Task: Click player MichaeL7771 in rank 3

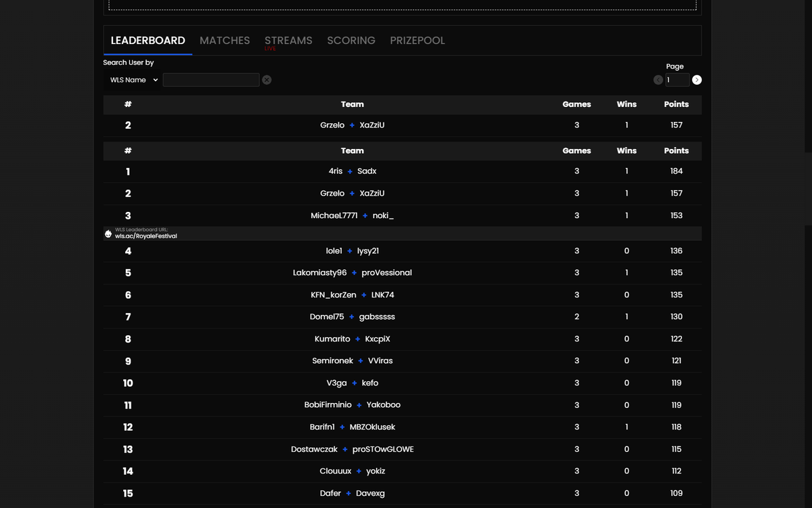Action: click(x=334, y=215)
